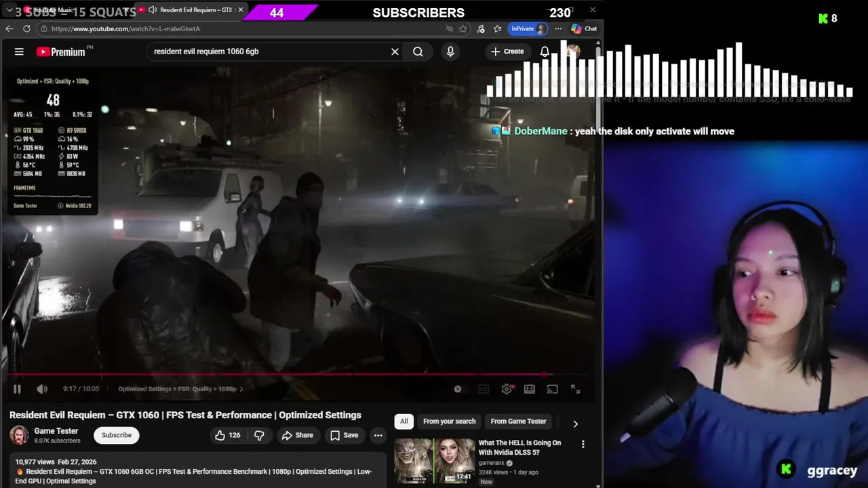
Task: Pause the video playback
Action: pos(17,389)
